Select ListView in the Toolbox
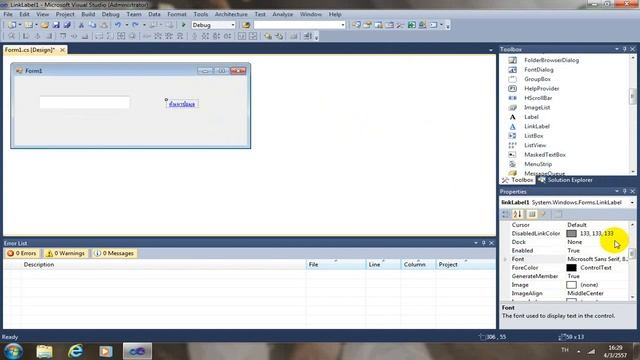 [535, 145]
